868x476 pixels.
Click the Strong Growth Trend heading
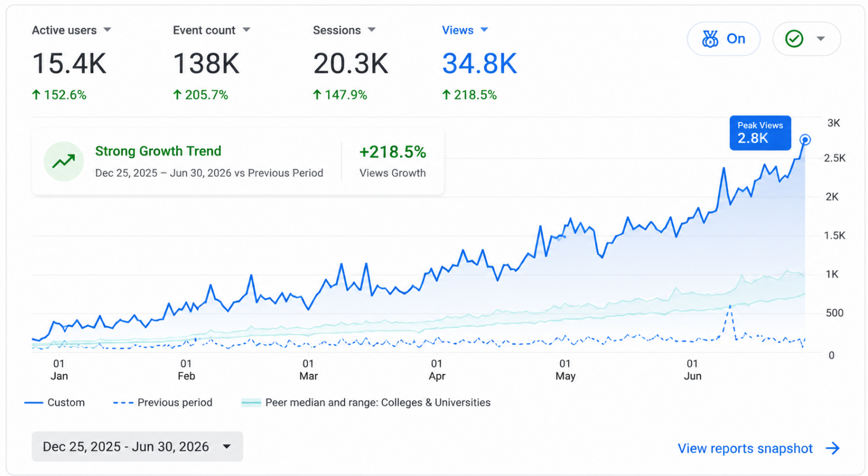click(158, 151)
